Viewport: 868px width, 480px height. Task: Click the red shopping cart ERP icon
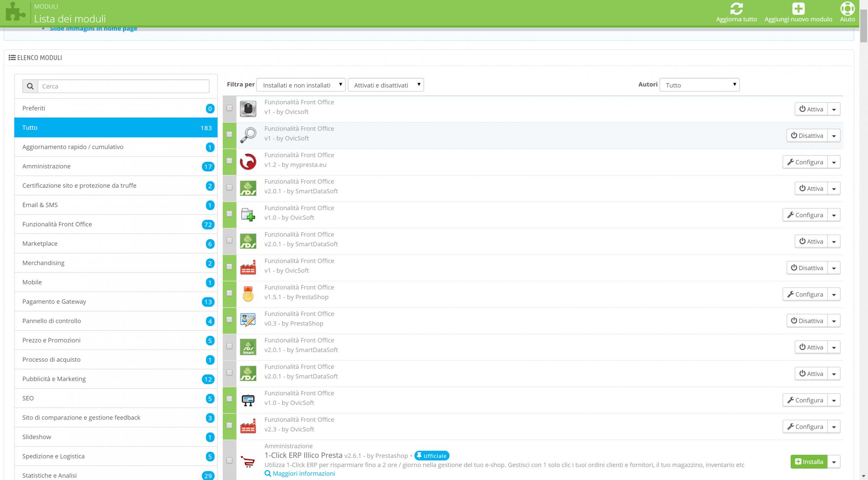point(248,462)
